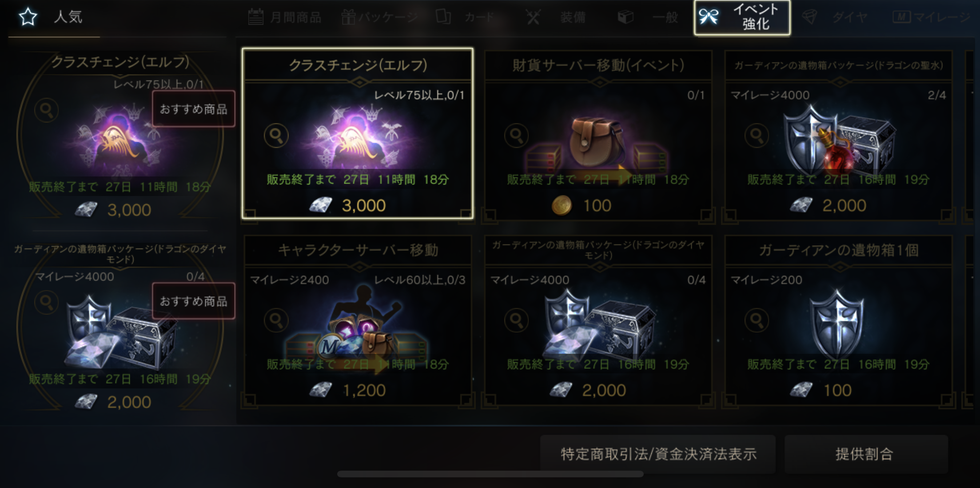Click magnifier icon on highlighted クラスチェンジ(エルフ) card

click(276, 135)
